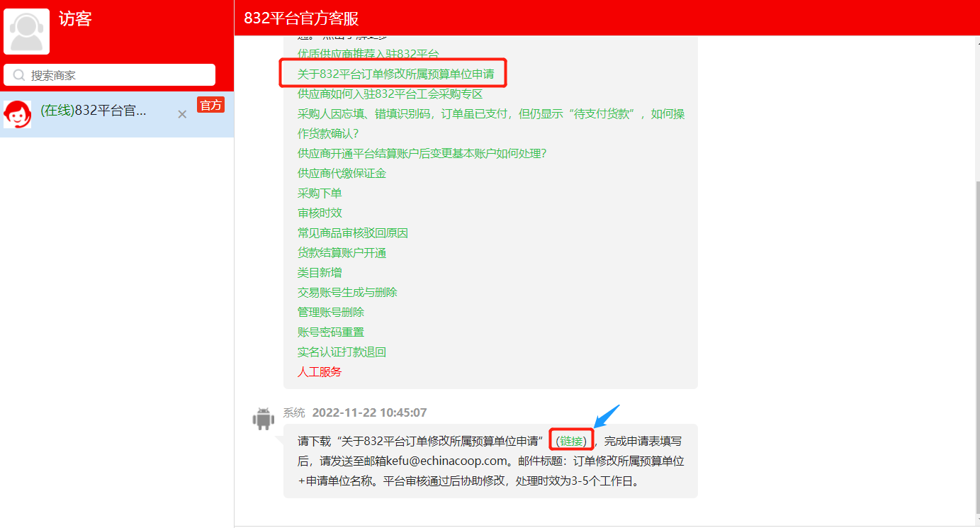This screenshot has height=528, width=980.
Task: Open the 货款结算账户开通 topic
Action: click(x=342, y=252)
